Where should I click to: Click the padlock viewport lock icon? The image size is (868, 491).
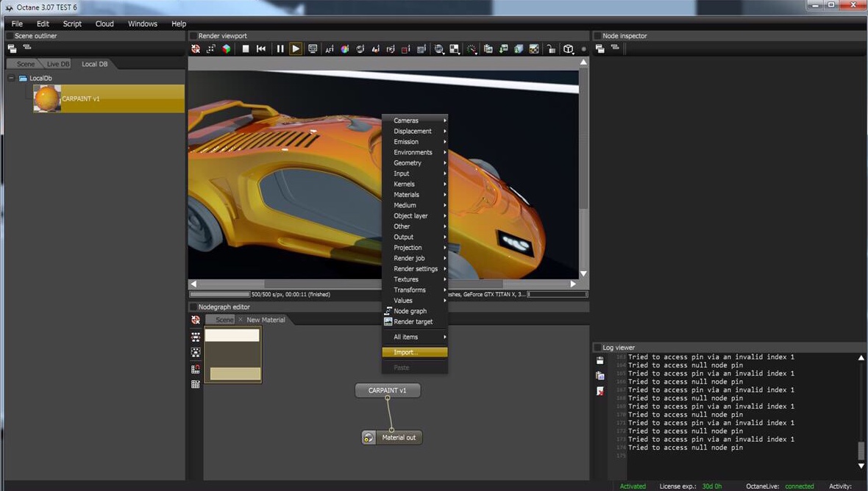pyautogui.click(x=550, y=49)
